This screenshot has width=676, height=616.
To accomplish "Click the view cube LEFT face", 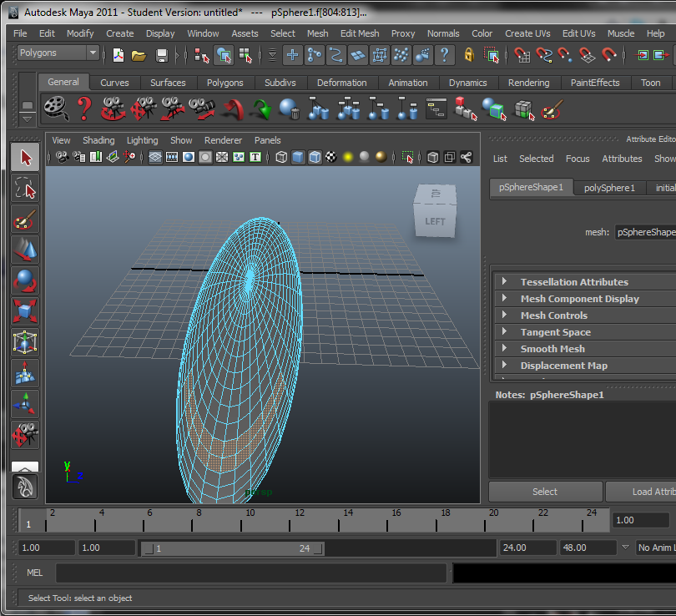I will [435, 221].
